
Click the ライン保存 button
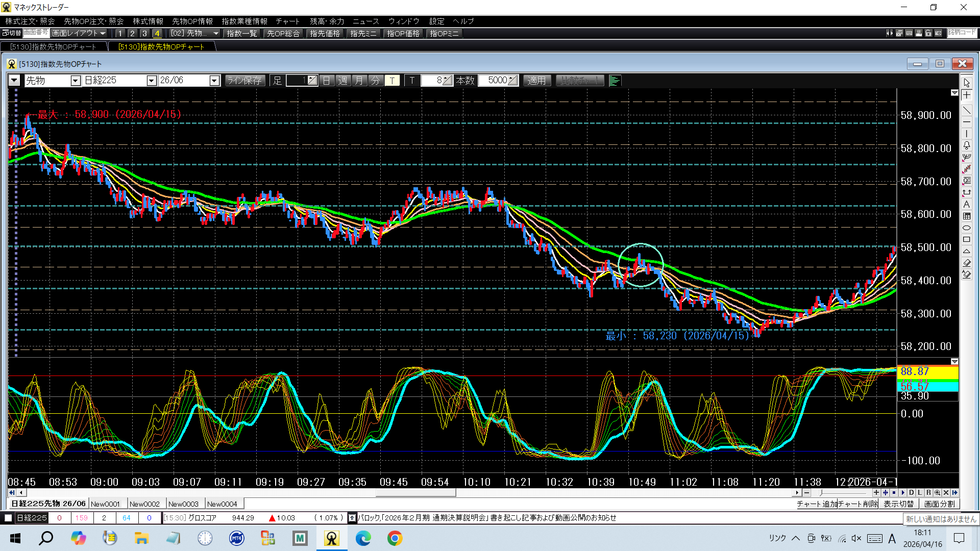pos(244,81)
